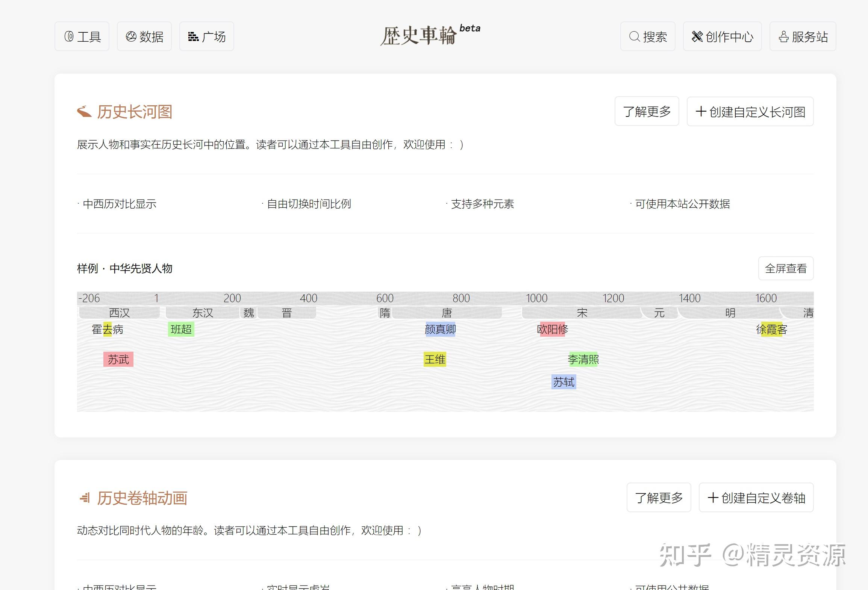This screenshot has width=868, height=590.
Task: Click the yellow 王维 person tag
Action: pos(435,359)
